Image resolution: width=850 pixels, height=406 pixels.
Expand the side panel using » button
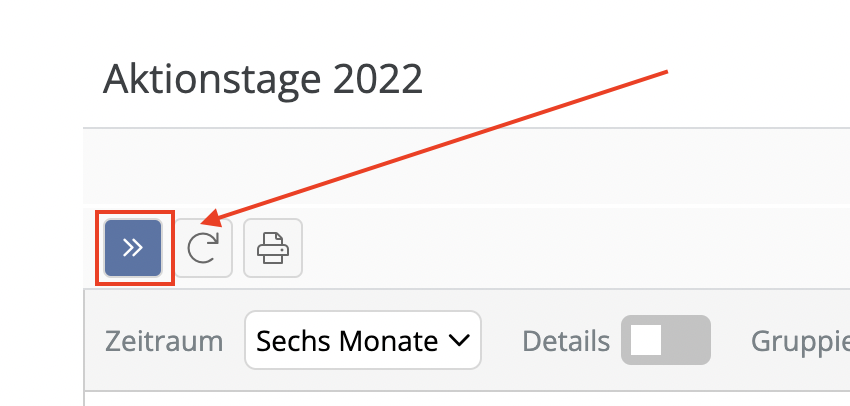point(133,248)
